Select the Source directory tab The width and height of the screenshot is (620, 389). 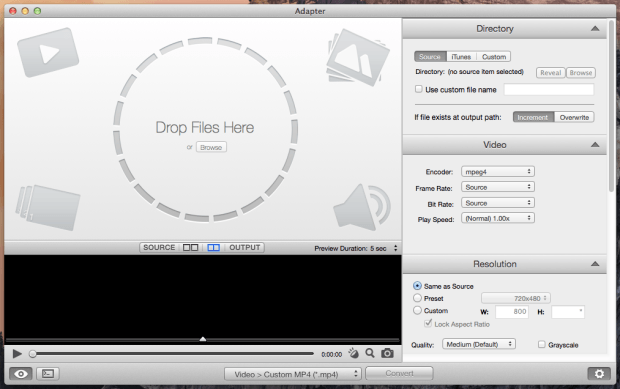pos(430,57)
